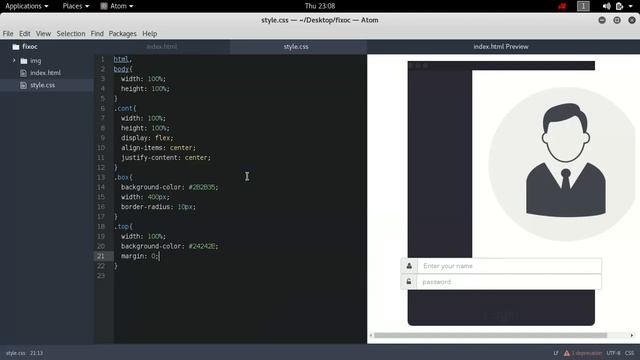This screenshot has height=360, width=640.
Task: Click the color value #24242E in code
Action: [x=202, y=246]
